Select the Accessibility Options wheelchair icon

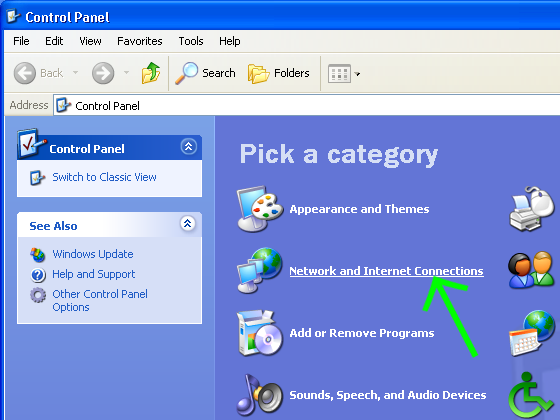531,396
